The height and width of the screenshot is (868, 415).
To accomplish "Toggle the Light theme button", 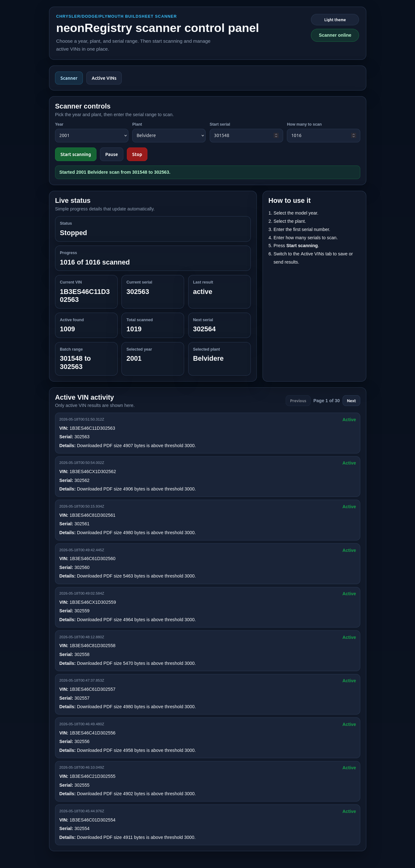I will pos(334,20).
